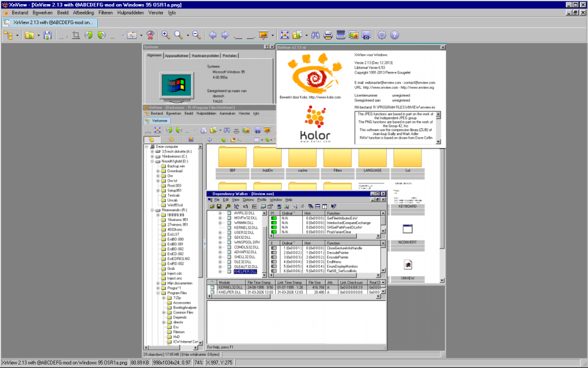The width and height of the screenshot is (588, 368).
Task: Click the Dependency Walker context help icon
Action: [x=333, y=206]
